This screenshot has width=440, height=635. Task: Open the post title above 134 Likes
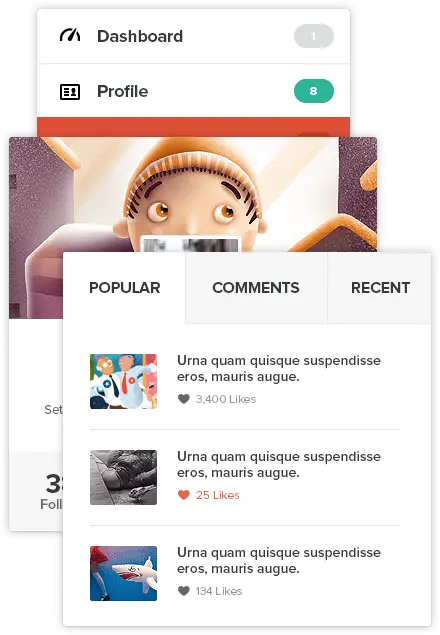pos(279,560)
